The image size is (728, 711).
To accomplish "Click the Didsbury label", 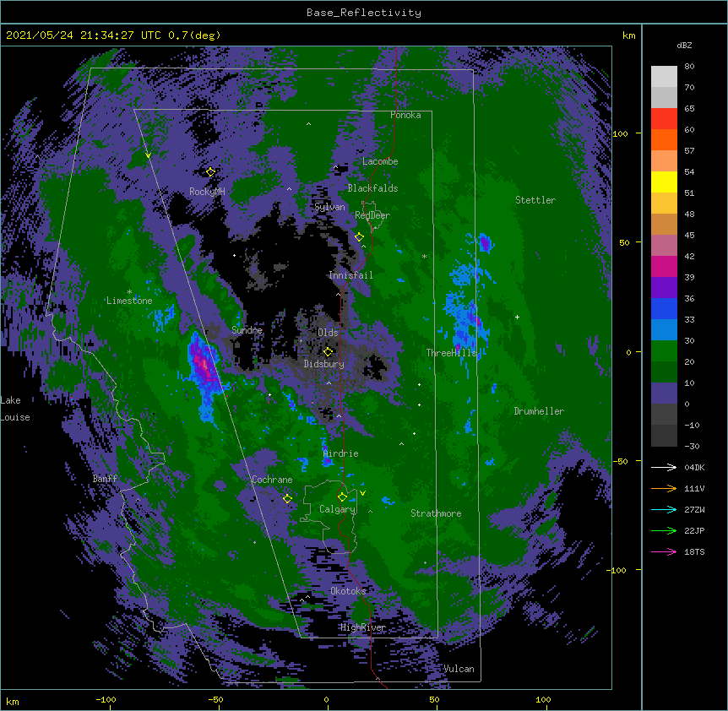I will pyautogui.click(x=324, y=364).
